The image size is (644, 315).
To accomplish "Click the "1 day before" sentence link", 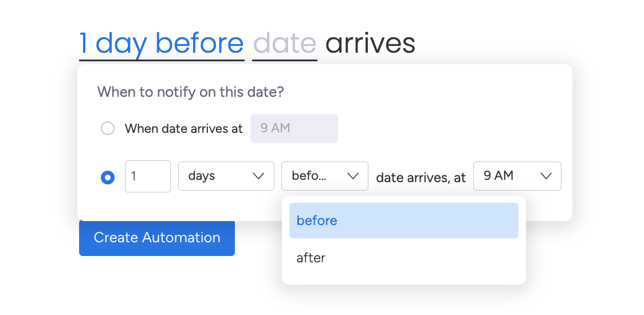I will point(162,44).
